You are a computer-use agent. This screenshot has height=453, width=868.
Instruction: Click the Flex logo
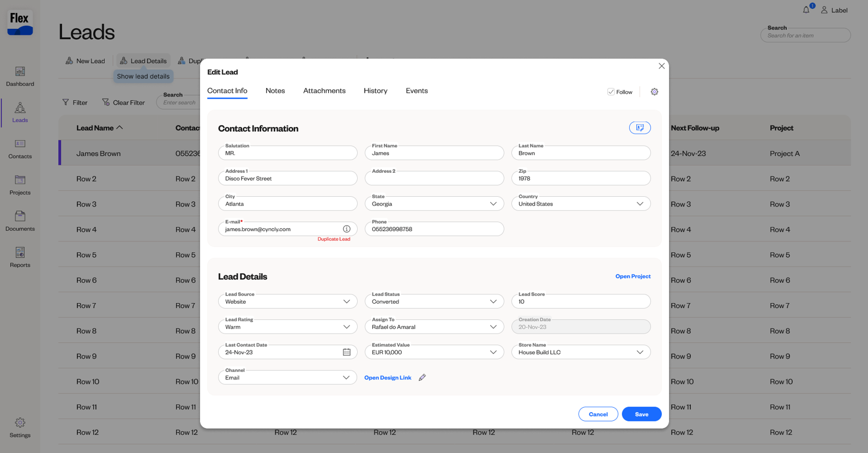pos(20,23)
